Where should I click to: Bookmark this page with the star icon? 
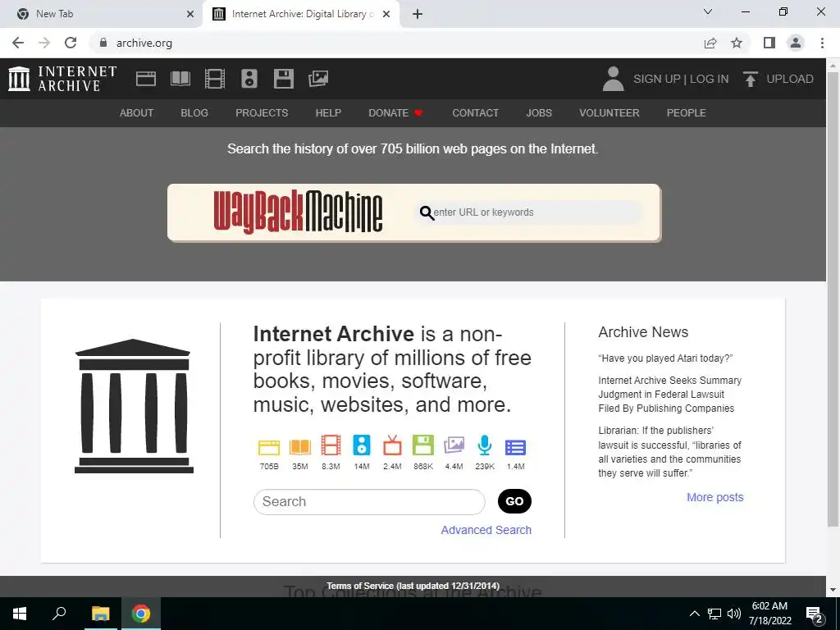[x=737, y=43]
